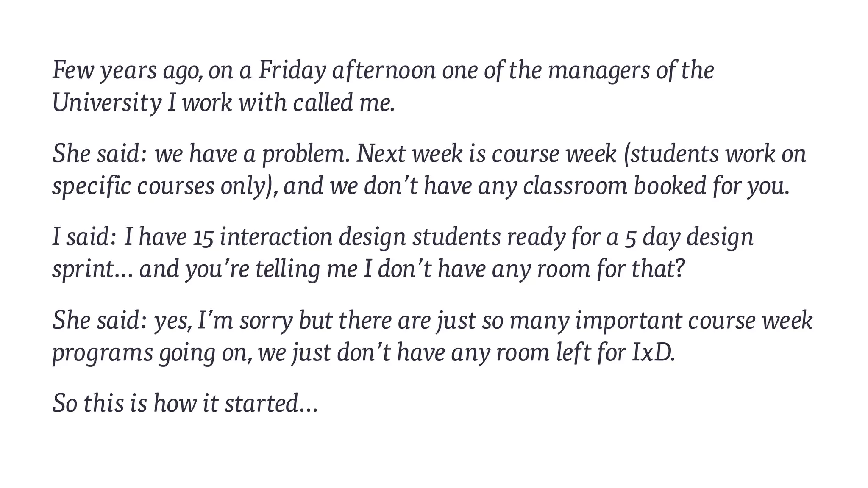Click the words "interaction design students"
Screen dimensions: 868x488
(360, 237)
